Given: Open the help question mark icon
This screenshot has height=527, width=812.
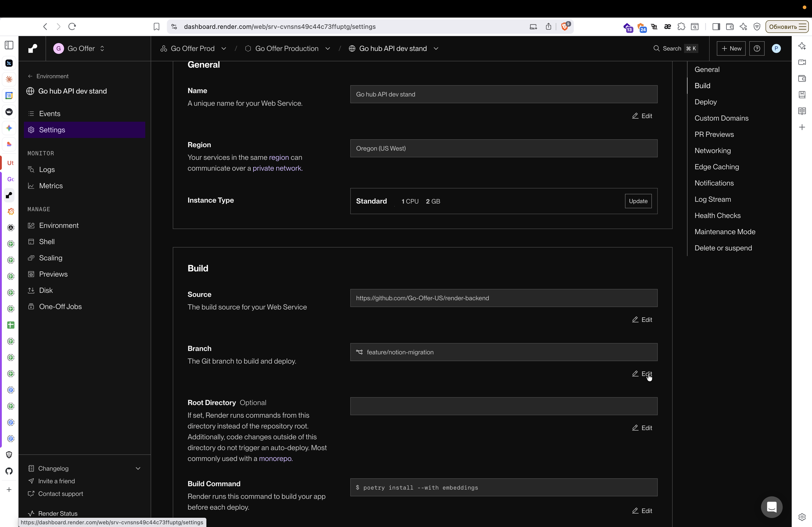Looking at the screenshot, I should (x=757, y=48).
